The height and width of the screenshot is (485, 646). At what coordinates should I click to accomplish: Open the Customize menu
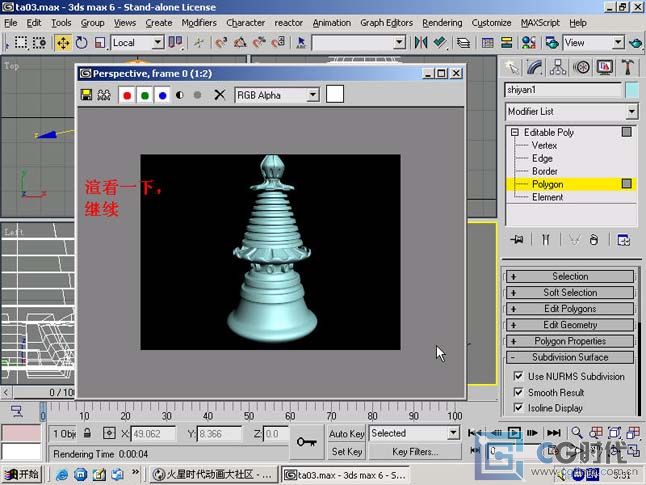(x=491, y=23)
